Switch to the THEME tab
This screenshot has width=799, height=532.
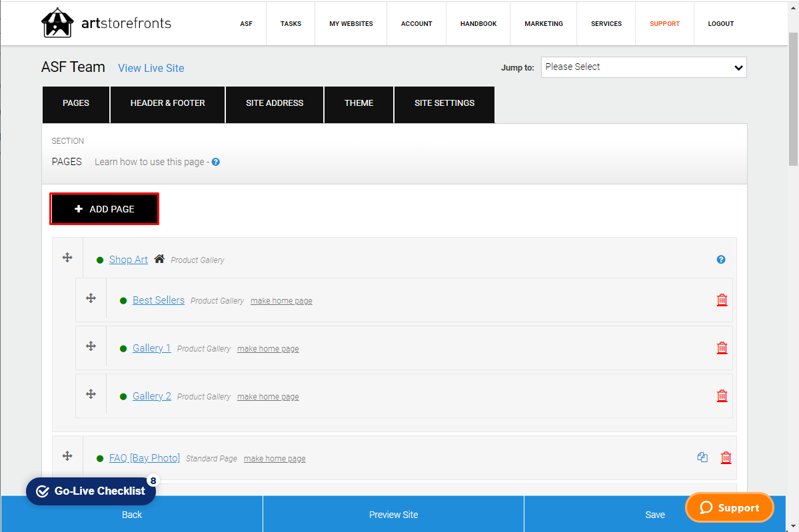359,105
